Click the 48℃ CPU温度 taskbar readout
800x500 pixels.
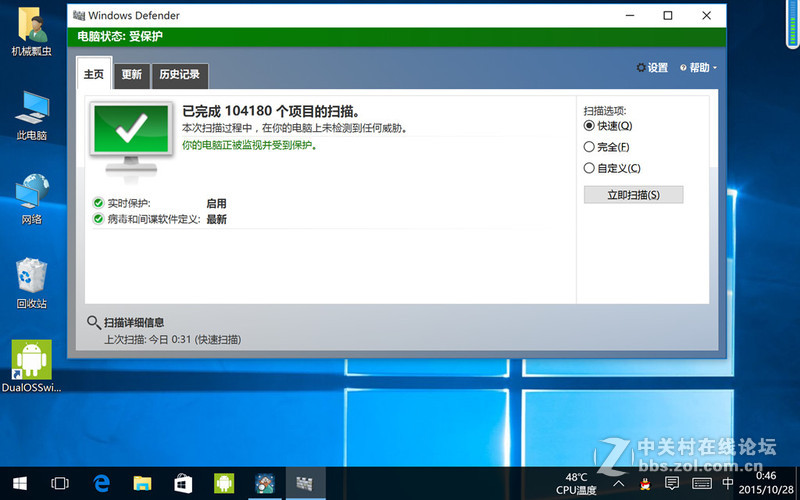pos(577,484)
